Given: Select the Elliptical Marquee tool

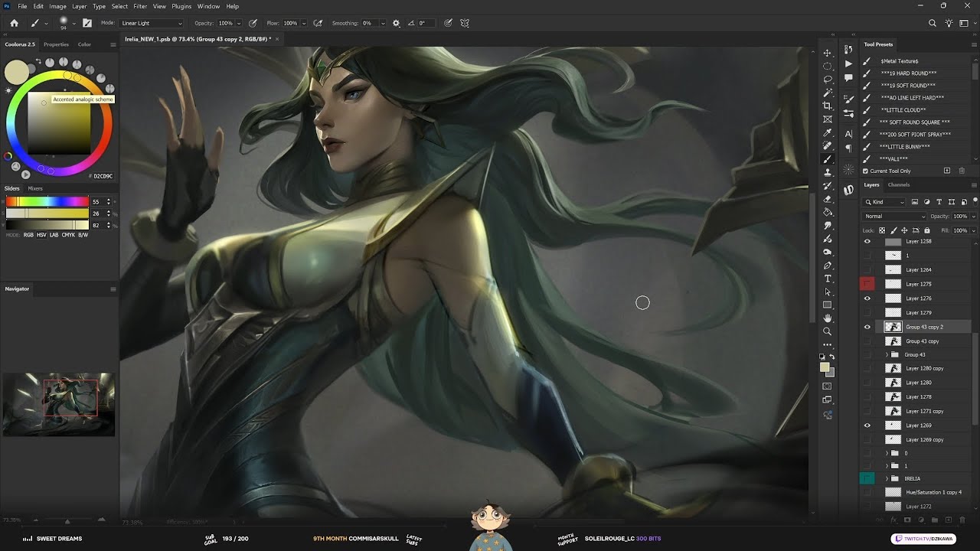Looking at the screenshot, I should click(827, 66).
